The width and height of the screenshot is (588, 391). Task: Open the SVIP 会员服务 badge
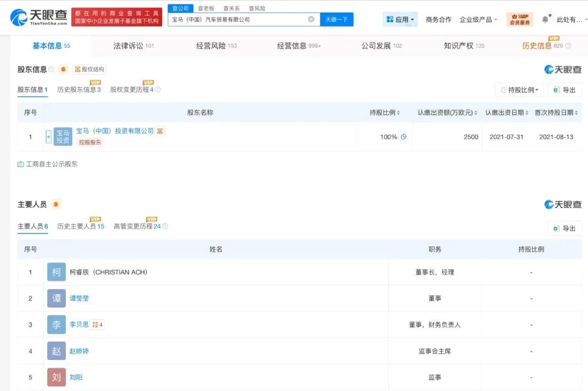click(x=520, y=20)
